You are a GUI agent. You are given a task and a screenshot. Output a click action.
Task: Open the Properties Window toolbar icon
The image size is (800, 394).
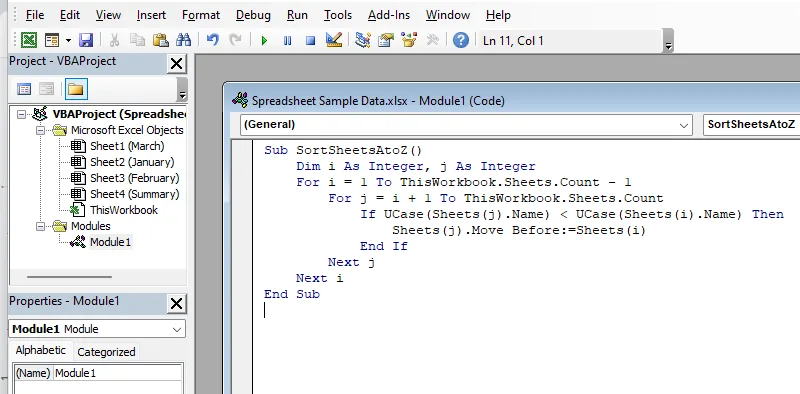(x=386, y=40)
